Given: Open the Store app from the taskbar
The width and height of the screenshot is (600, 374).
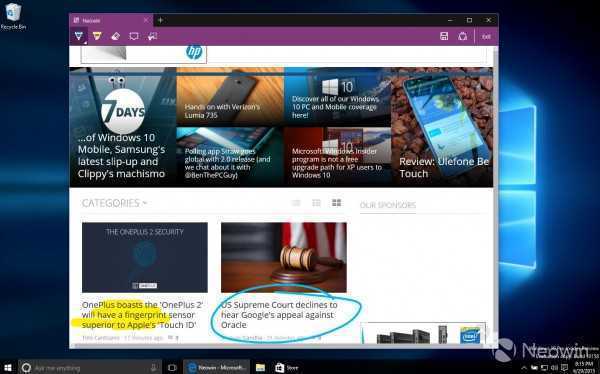Looking at the screenshot, I should (287, 368).
